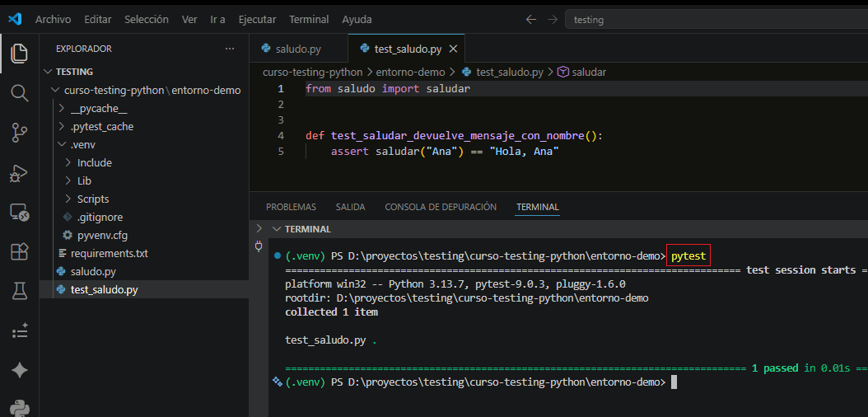The width and height of the screenshot is (868, 417).
Task: Switch to the SALIDA panel tab
Action: tap(350, 207)
